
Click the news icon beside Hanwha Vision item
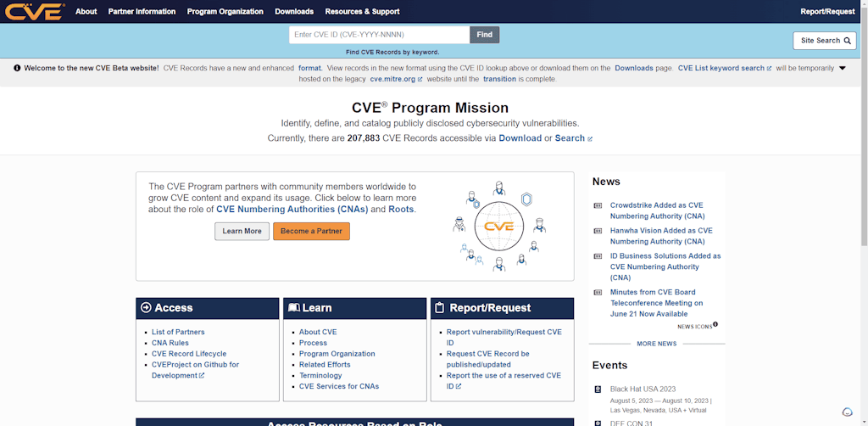coord(598,231)
